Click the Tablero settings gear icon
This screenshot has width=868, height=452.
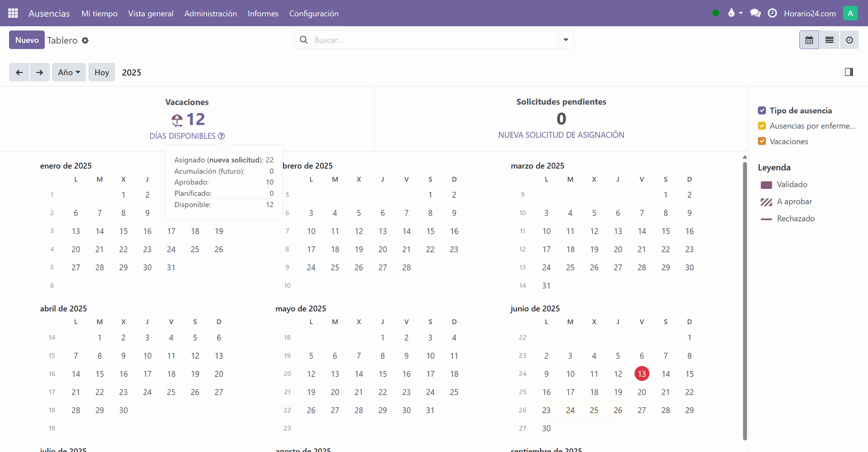85,40
